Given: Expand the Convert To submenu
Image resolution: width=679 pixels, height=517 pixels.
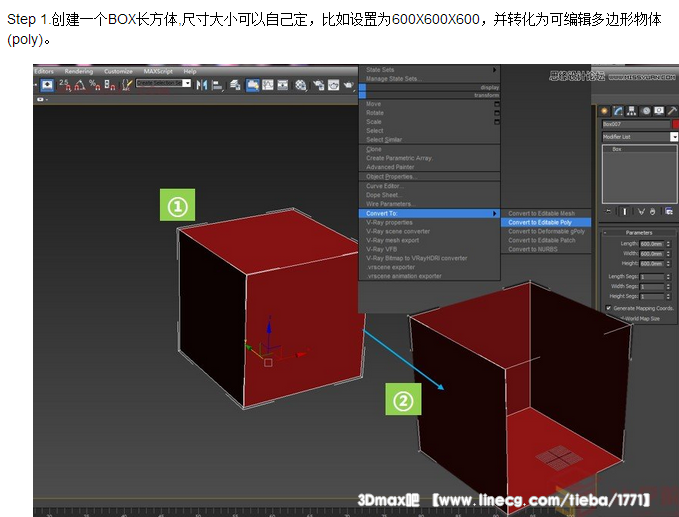Looking at the screenshot, I should pos(429,213).
